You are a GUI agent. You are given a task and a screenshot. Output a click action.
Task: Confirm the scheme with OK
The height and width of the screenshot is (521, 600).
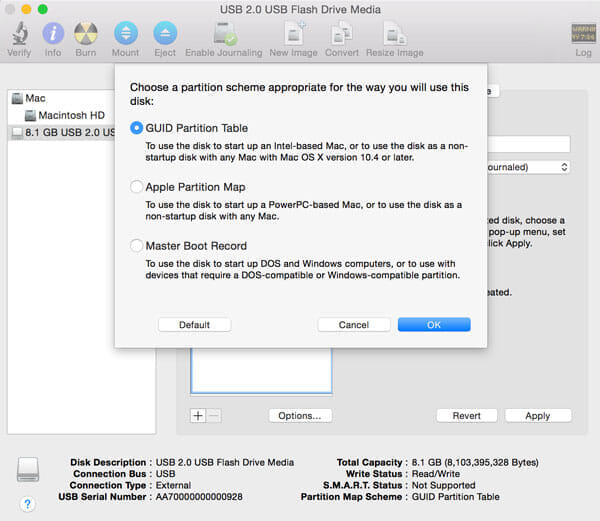434,325
